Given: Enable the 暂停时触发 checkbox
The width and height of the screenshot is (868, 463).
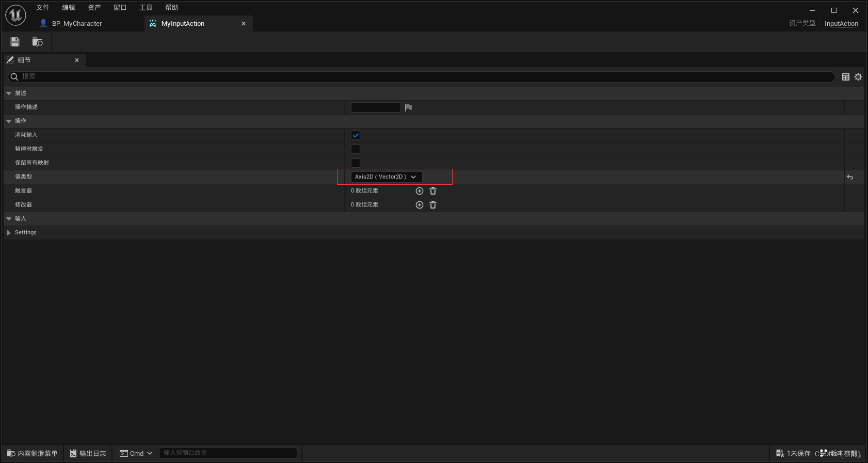Looking at the screenshot, I should [356, 149].
